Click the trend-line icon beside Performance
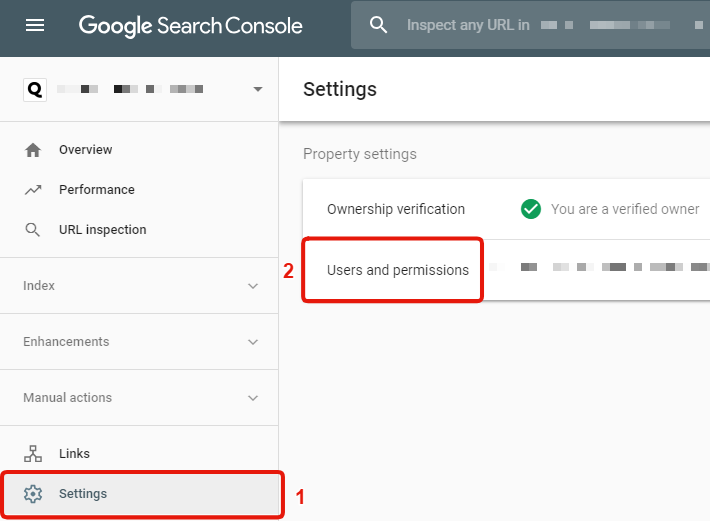 33,190
